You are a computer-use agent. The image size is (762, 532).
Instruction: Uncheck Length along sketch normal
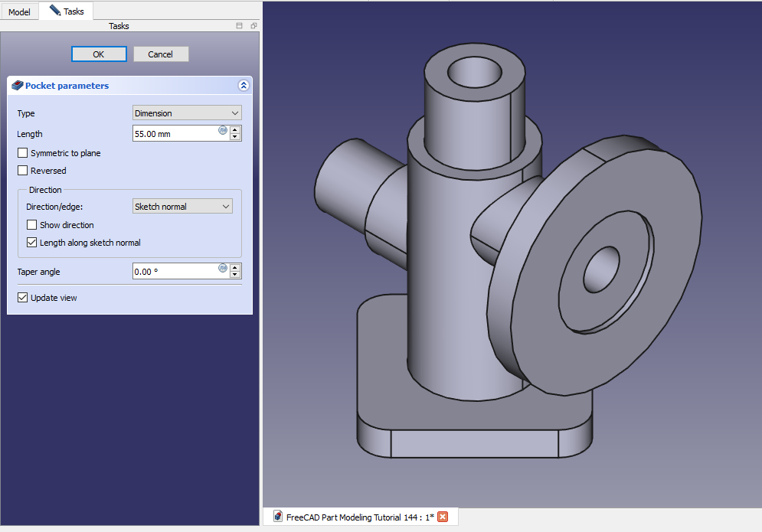32,243
